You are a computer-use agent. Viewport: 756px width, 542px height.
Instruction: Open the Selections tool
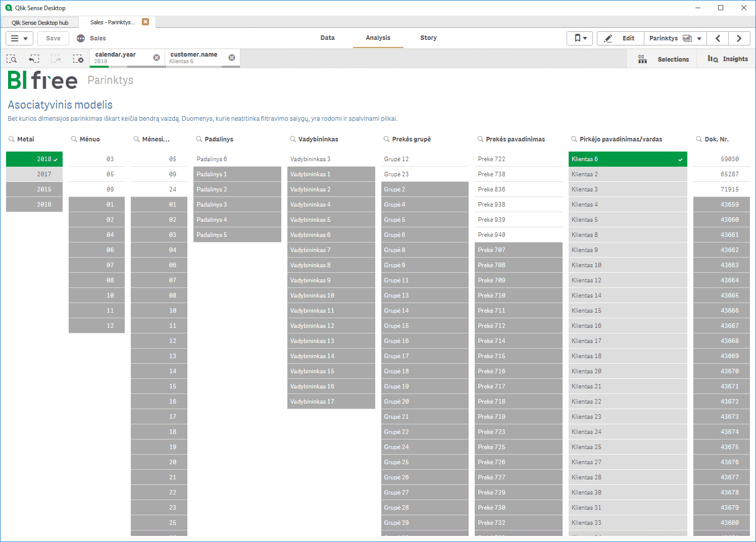click(663, 59)
